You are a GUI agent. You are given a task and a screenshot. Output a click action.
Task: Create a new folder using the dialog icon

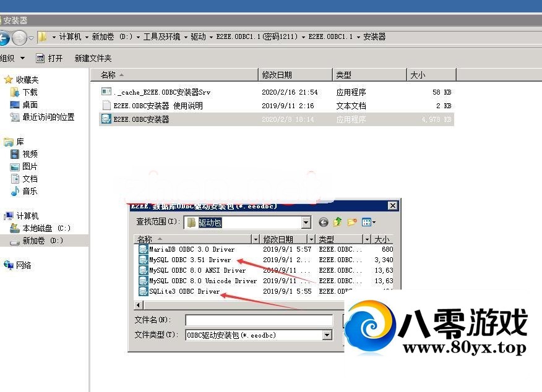click(x=352, y=222)
